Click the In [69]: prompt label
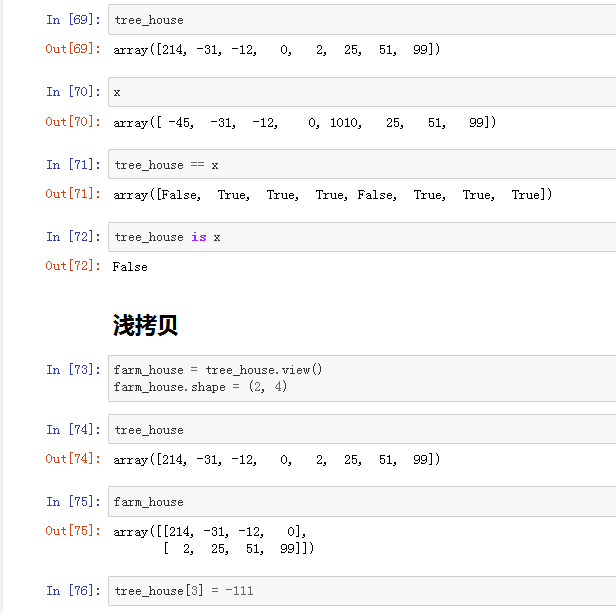This screenshot has height=612, width=616. pos(73,20)
